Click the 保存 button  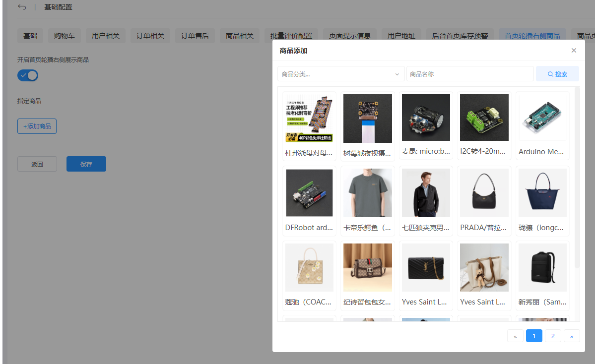coord(86,164)
